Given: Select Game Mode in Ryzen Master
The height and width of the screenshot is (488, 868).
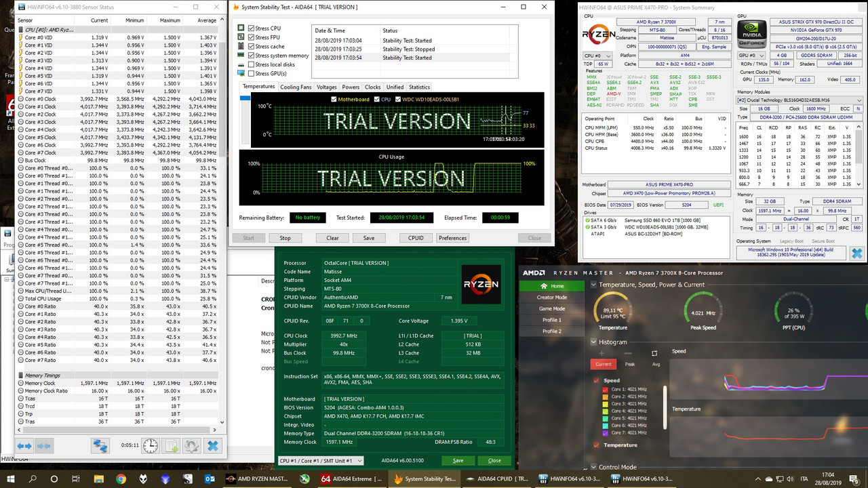Looking at the screenshot, I should pyautogui.click(x=552, y=308).
